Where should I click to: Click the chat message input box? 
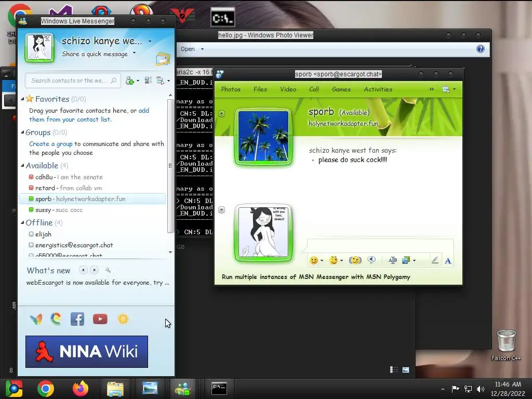380,245
